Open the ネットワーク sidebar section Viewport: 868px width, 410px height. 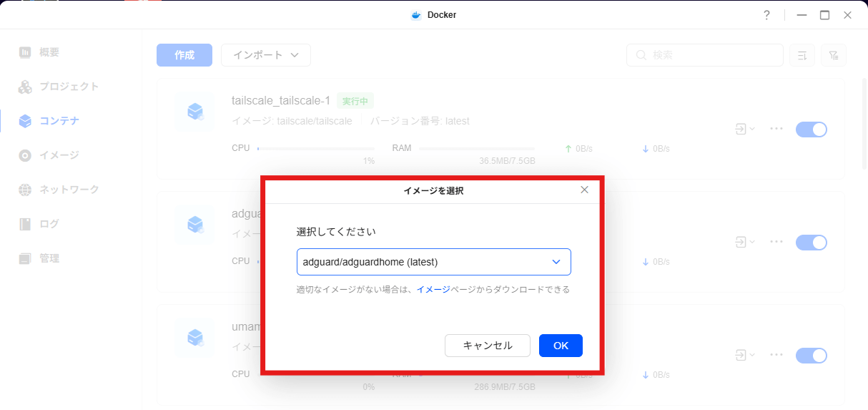[59, 190]
